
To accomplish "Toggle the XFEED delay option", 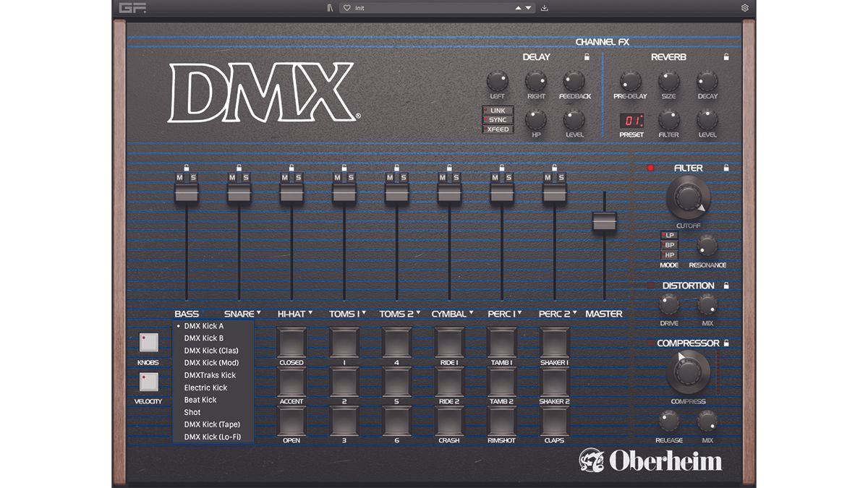I will point(497,129).
